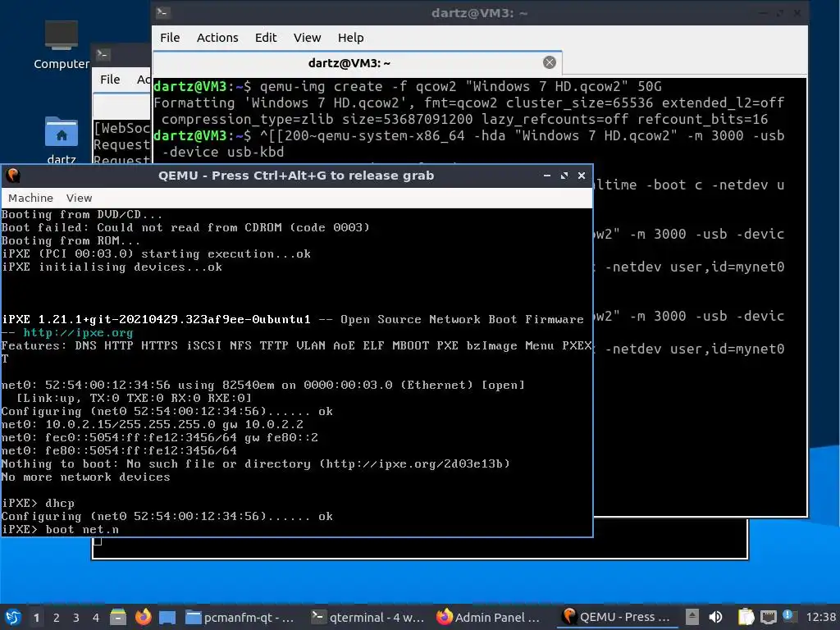840x630 pixels.
Task: Click the network status tray icon
Action: click(x=768, y=617)
